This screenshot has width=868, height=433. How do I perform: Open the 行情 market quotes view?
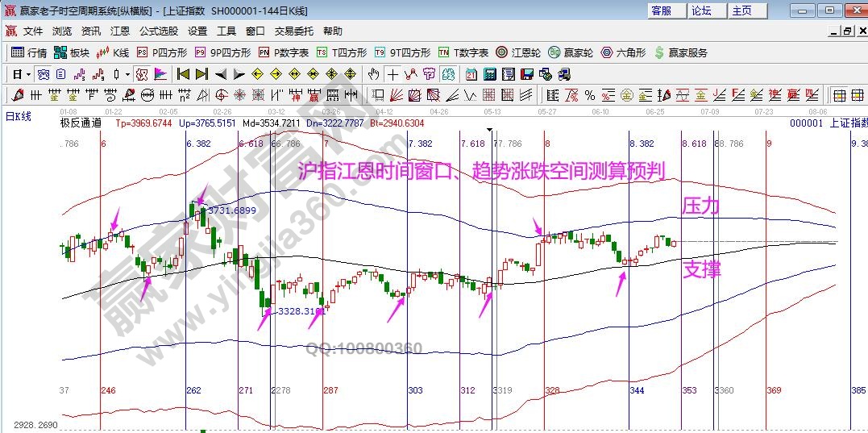click(29, 52)
